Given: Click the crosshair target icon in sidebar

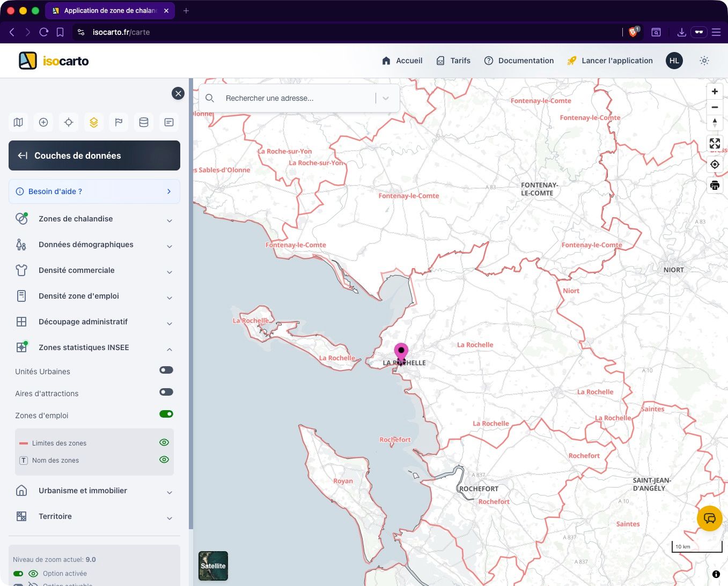Looking at the screenshot, I should point(69,122).
